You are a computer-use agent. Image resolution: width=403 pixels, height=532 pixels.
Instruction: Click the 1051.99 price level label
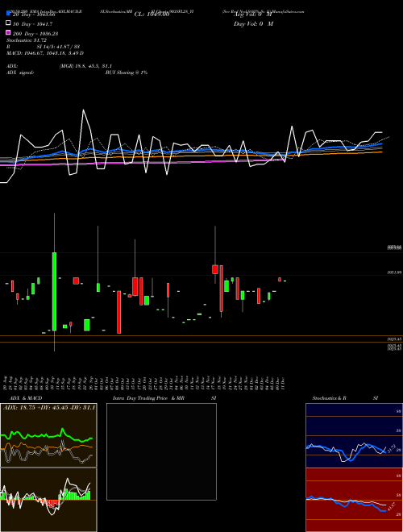click(395, 272)
